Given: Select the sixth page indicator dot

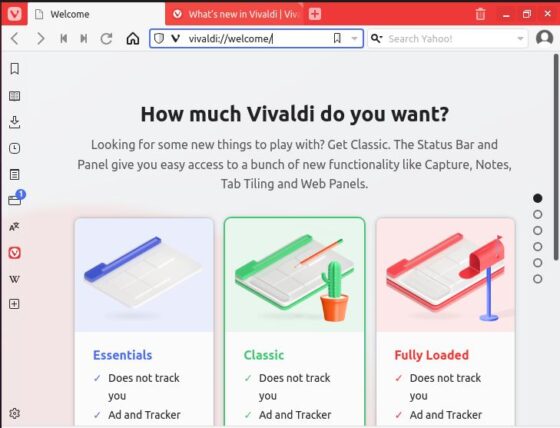Looking at the screenshot, I should point(538,279).
